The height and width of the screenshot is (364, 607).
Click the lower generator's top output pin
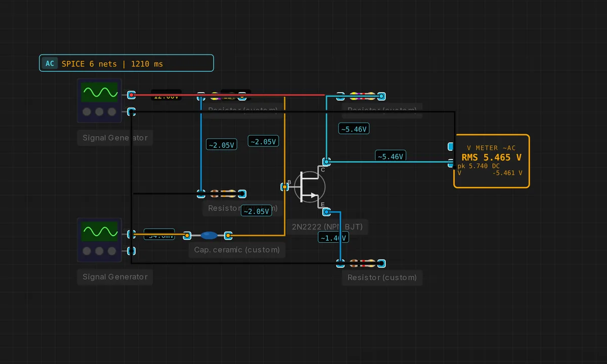[x=132, y=234]
